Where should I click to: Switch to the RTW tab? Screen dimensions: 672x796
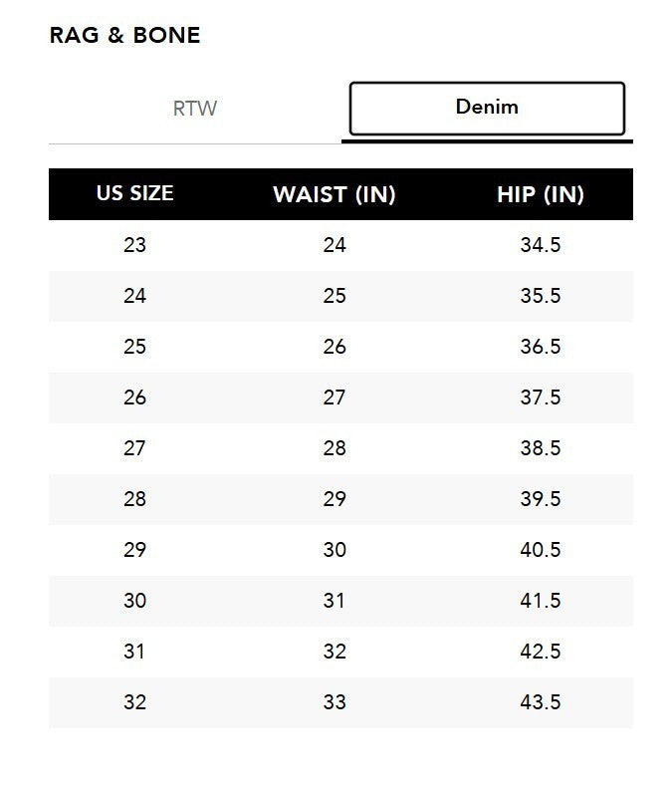click(195, 109)
